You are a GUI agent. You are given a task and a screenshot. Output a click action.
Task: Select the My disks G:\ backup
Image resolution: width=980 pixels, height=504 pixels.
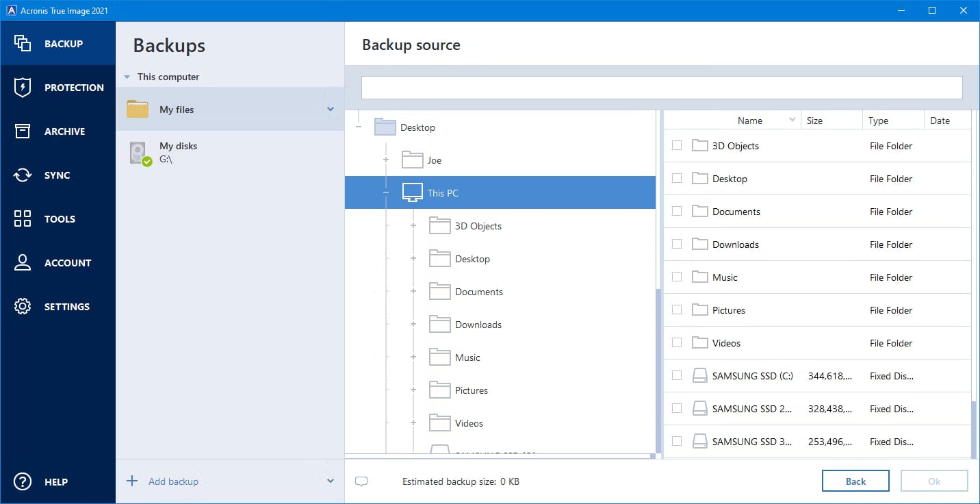pos(178,152)
